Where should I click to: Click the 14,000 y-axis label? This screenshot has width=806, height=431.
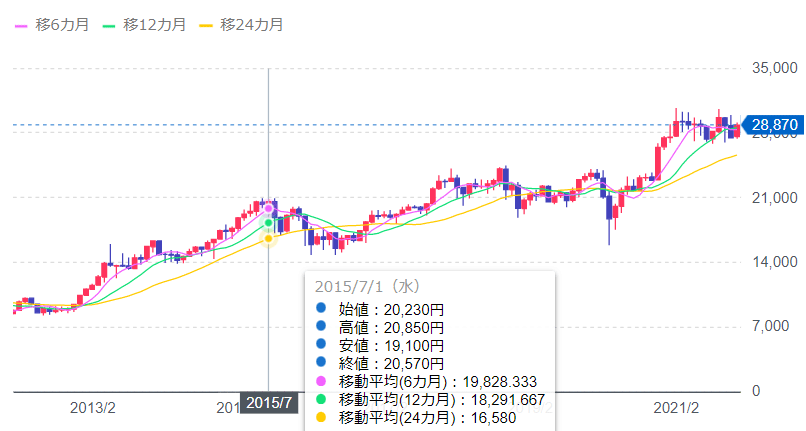tap(775, 262)
